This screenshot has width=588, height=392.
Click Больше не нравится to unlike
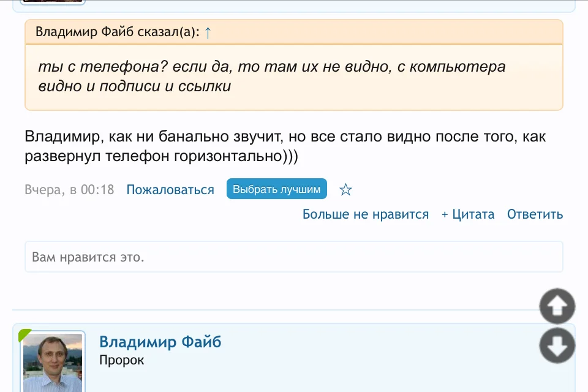(366, 214)
